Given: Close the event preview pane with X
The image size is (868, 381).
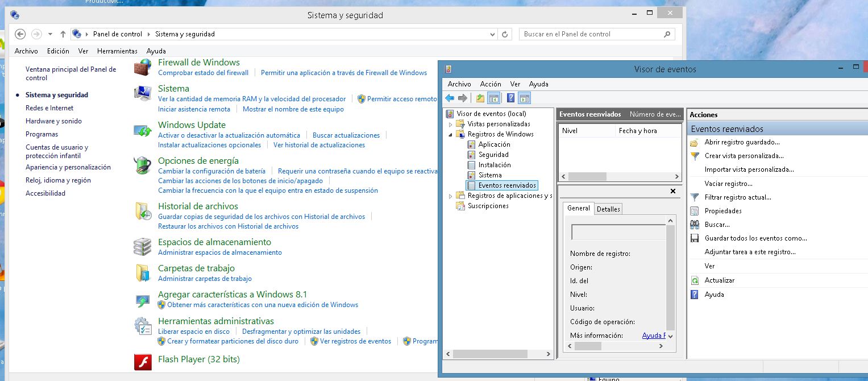Looking at the screenshot, I should pyautogui.click(x=673, y=192).
